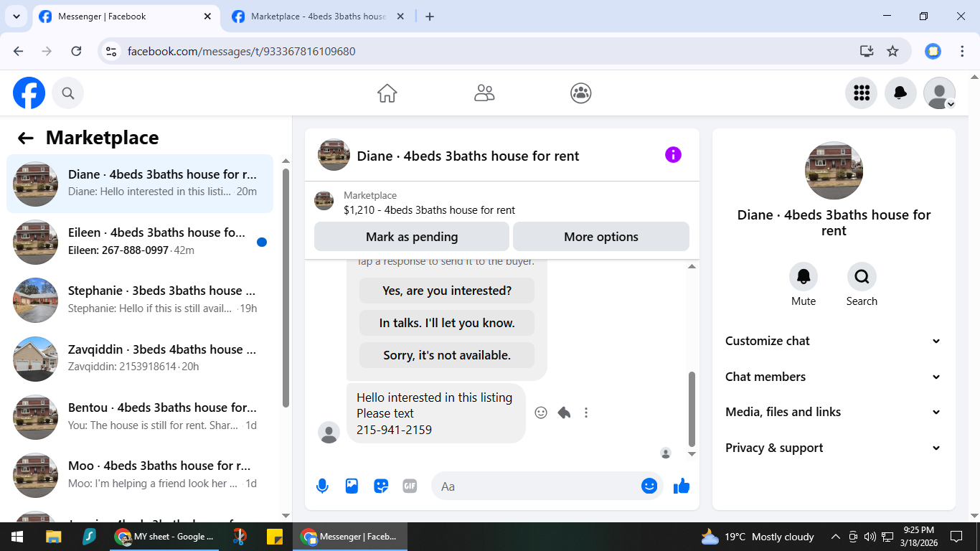This screenshot has width=980, height=551.
Task: Go back using the Marketplace back arrow
Action: point(26,138)
